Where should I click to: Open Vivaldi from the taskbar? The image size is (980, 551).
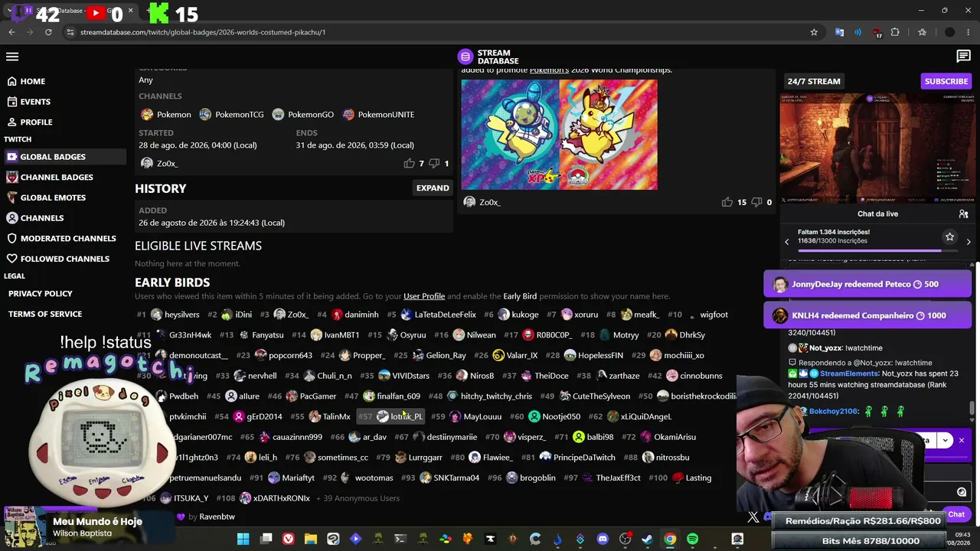coord(289,540)
